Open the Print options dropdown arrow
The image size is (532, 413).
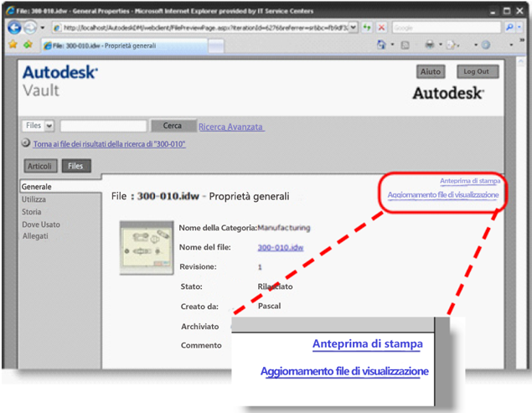pyautogui.click(x=441, y=44)
